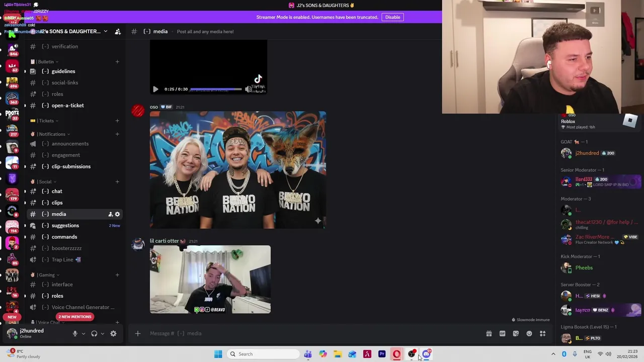Open the announcements channel
Viewport: 644px width, 362px height.
tap(75, 144)
